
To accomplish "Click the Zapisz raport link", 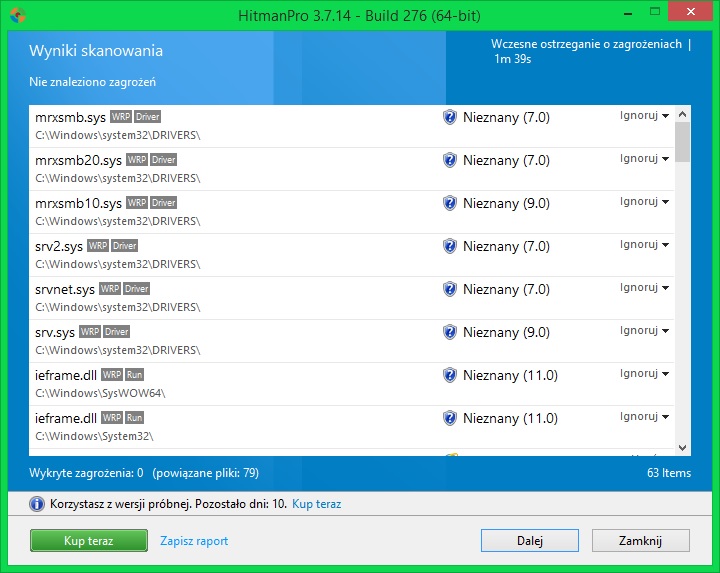I will (194, 541).
